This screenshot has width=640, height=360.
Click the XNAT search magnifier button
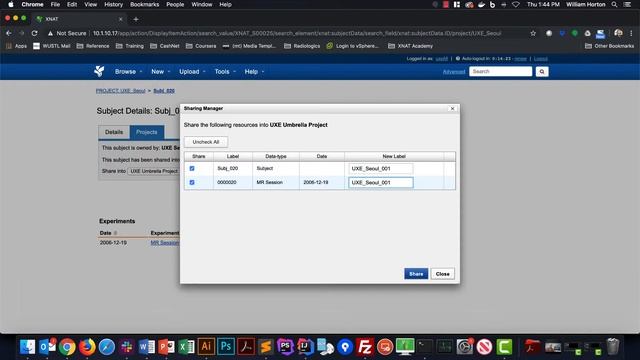coord(542,71)
